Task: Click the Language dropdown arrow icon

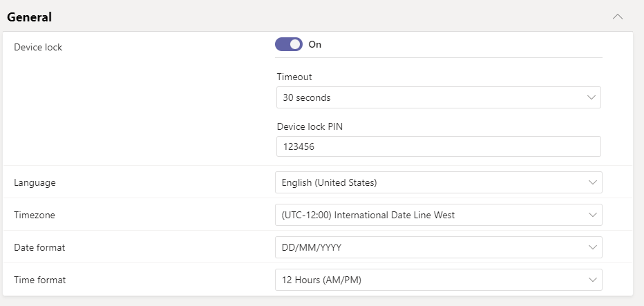Action: [592, 182]
